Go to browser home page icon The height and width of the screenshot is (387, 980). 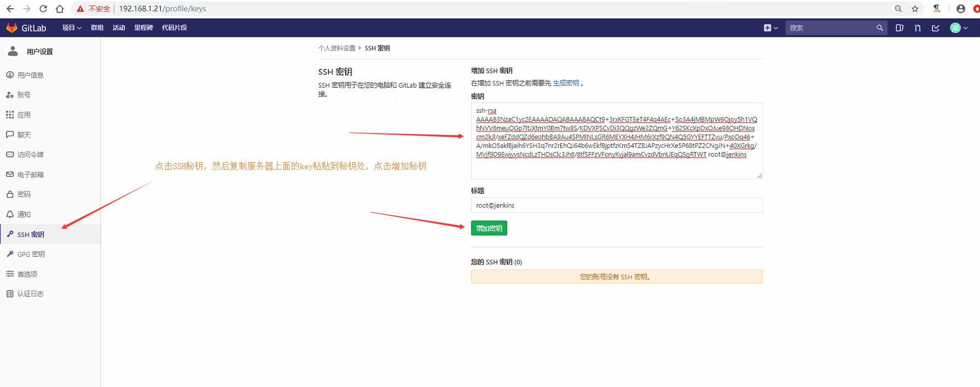coord(60,9)
